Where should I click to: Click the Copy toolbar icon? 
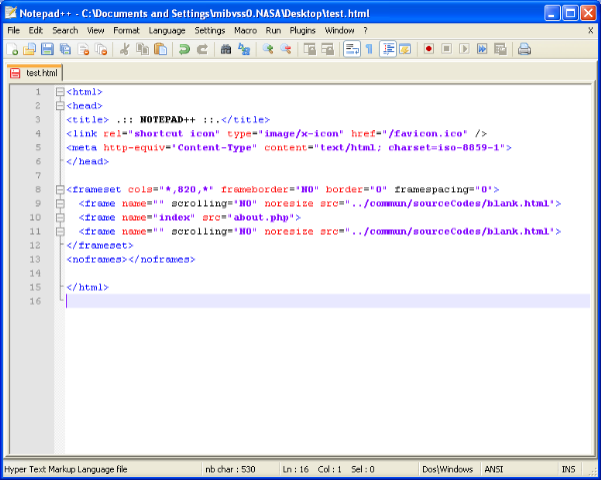(143, 49)
